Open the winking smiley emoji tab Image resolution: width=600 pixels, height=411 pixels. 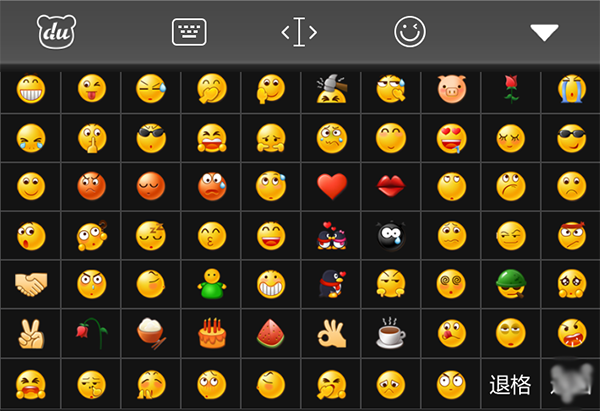click(x=410, y=32)
